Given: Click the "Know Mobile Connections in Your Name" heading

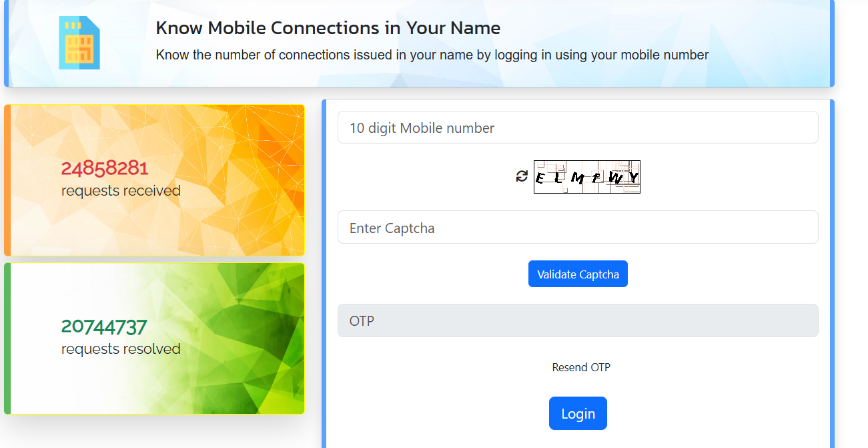Looking at the screenshot, I should coord(328,28).
